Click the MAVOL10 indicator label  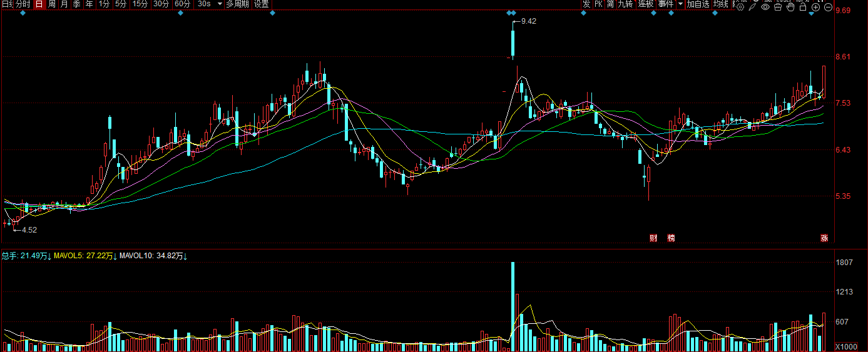(x=153, y=256)
